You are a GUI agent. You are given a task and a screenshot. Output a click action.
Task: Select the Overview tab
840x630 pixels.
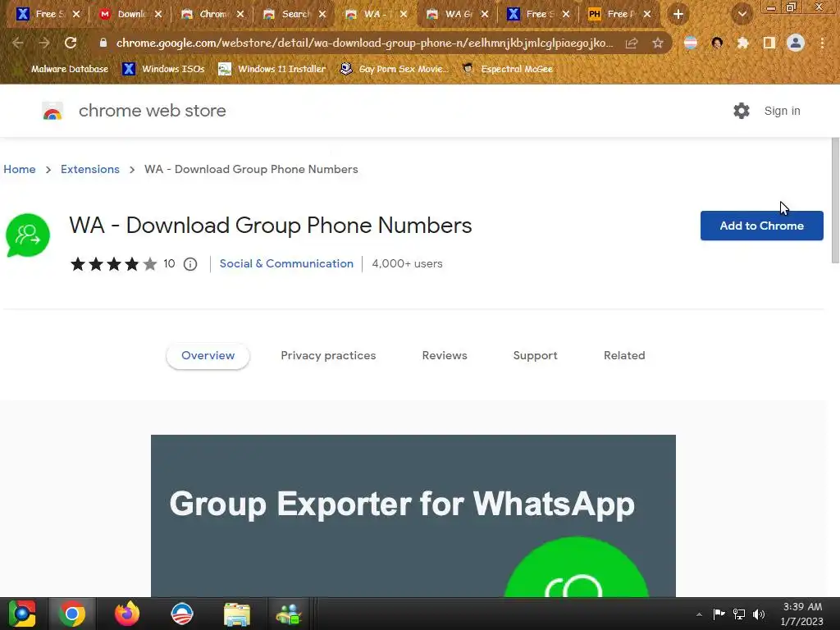(x=208, y=356)
